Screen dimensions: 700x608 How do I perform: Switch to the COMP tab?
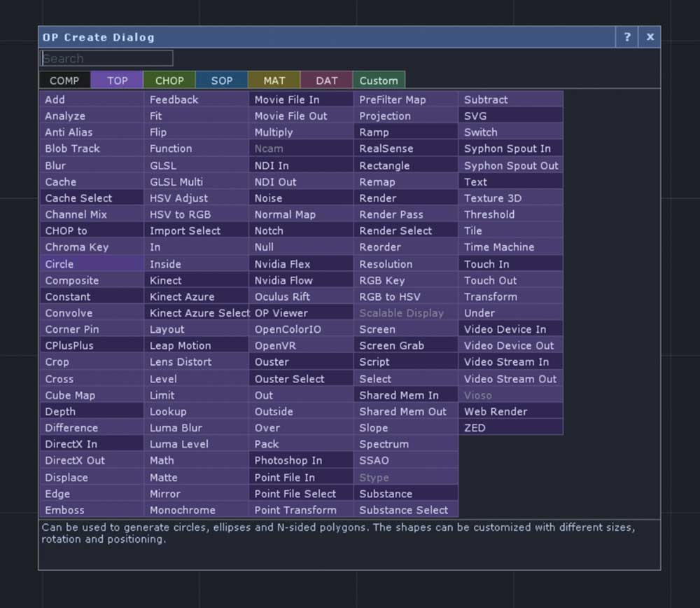click(64, 81)
